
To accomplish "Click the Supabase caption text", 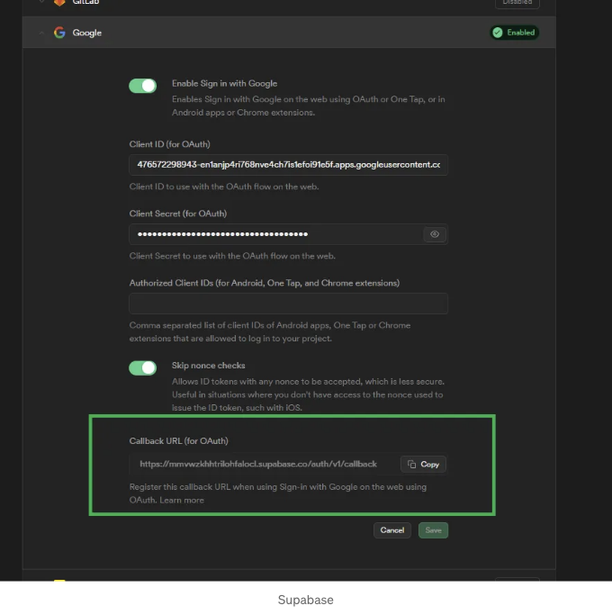I will coord(306,599).
